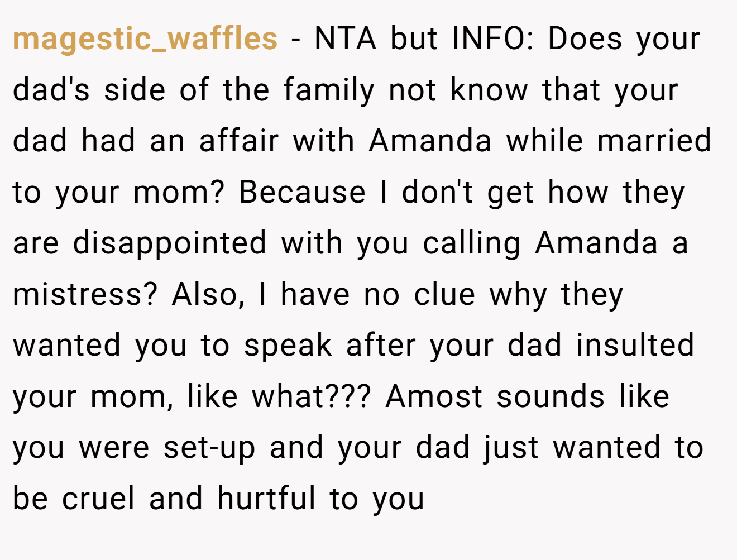Image resolution: width=737 pixels, height=560 pixels.
Task: Click the word "Because" in the comment
Action: [302, 193]
